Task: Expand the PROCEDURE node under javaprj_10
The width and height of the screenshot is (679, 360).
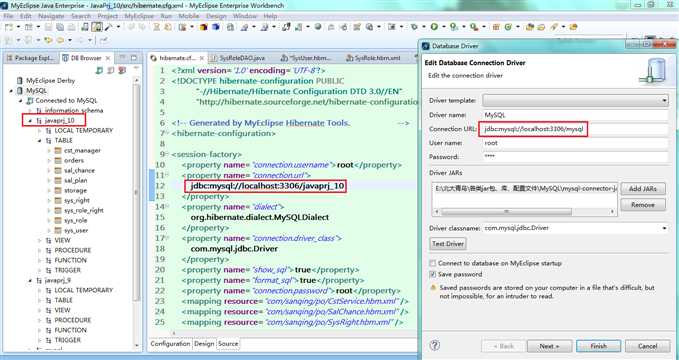Action: coord(39,250)
